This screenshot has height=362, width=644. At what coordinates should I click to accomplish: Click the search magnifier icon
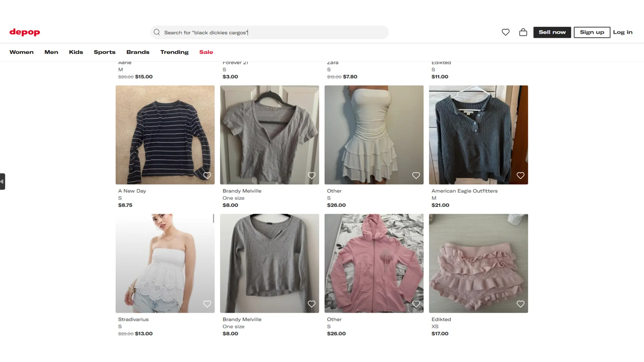[157, 32]
